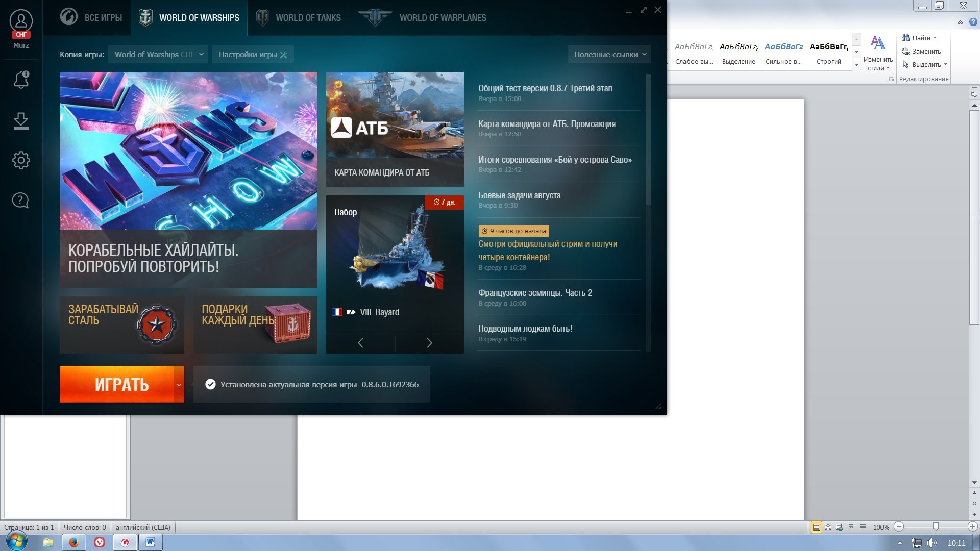Expand the arrow beside the ИГРАТЬ button
The height and width of the screenshot is (551, 980).
tap(179, 384)
